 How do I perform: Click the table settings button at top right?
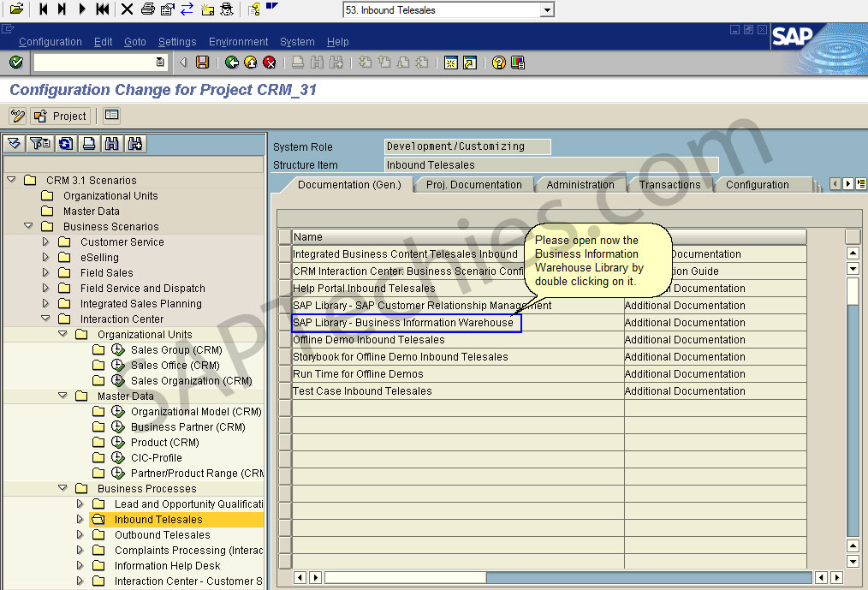[853, 236]
